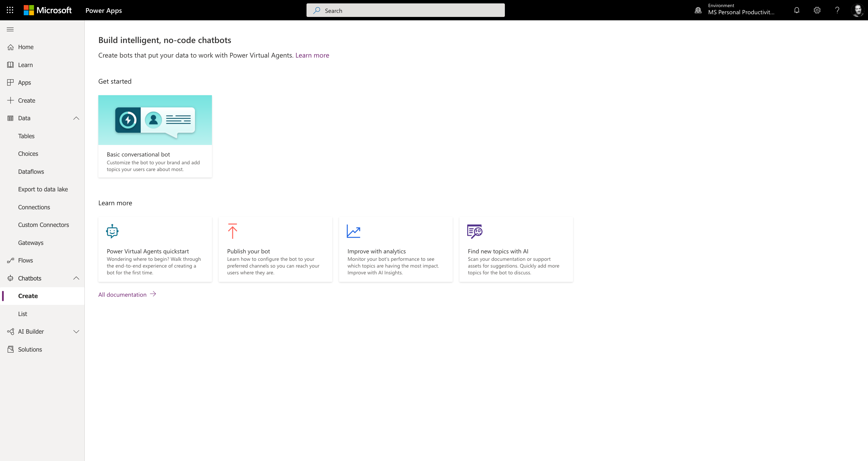Open the notifications bell
868x461 pixels.
[796, 10]
